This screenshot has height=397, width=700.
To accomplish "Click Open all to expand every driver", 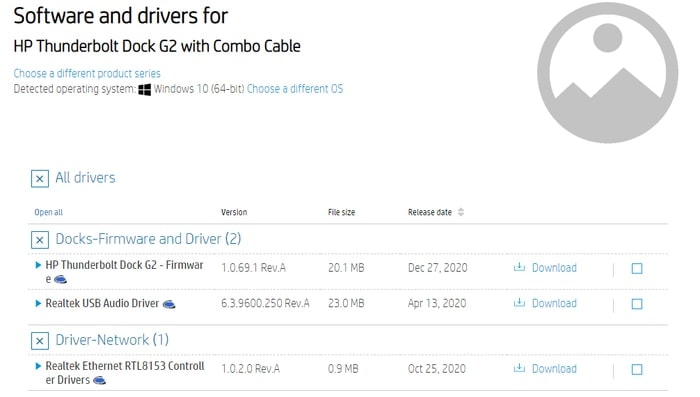I will click(48, 212).
